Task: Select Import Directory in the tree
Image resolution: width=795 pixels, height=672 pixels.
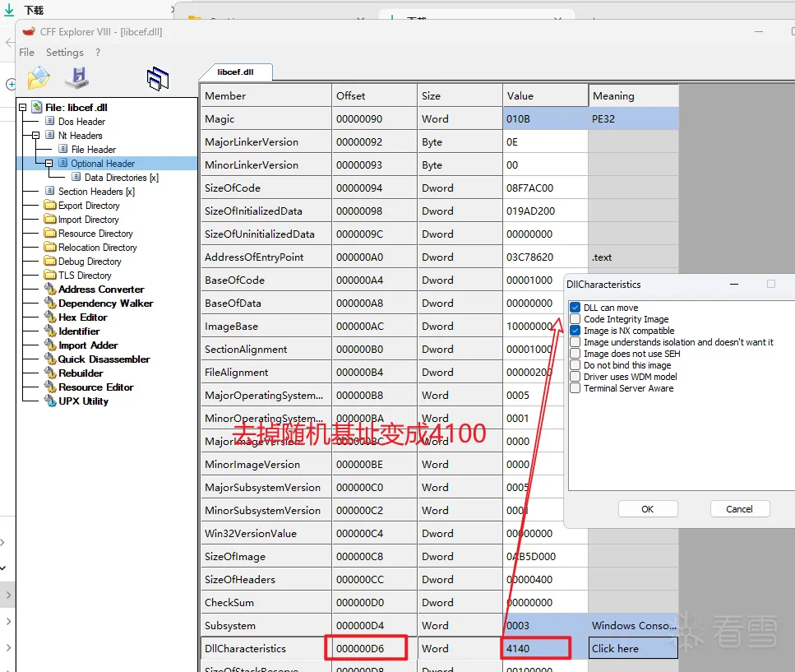Action: pos(88,219)
